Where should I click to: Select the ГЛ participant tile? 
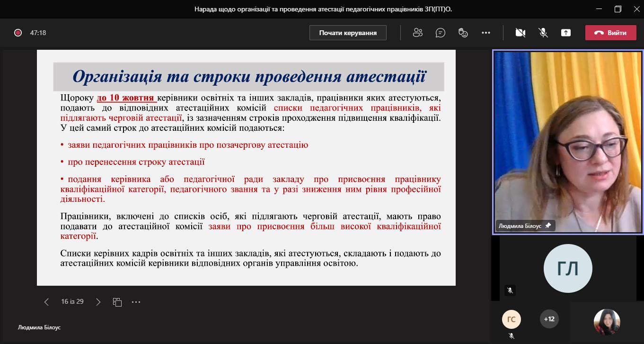point(567,268)
